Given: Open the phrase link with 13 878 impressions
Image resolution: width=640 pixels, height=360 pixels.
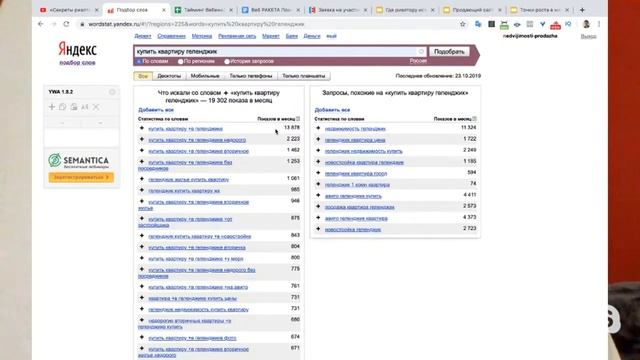Looking at the screenshot, I should (x=185, y=129).
